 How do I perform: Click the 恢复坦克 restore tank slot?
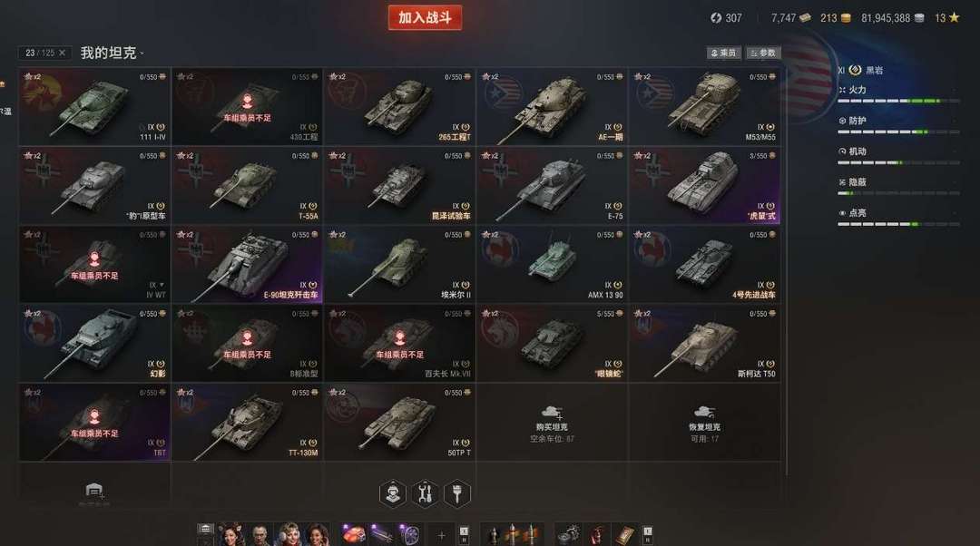click(704, 423)
